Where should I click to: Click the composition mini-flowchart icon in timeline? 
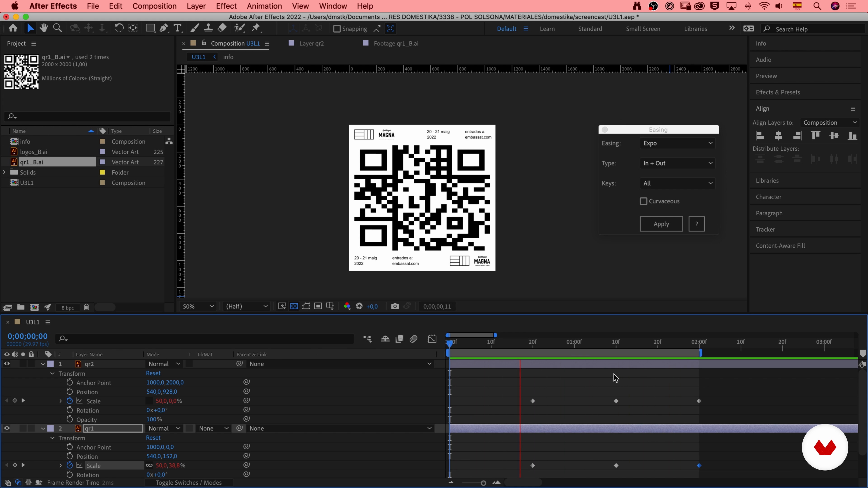[x=367, y=339]
